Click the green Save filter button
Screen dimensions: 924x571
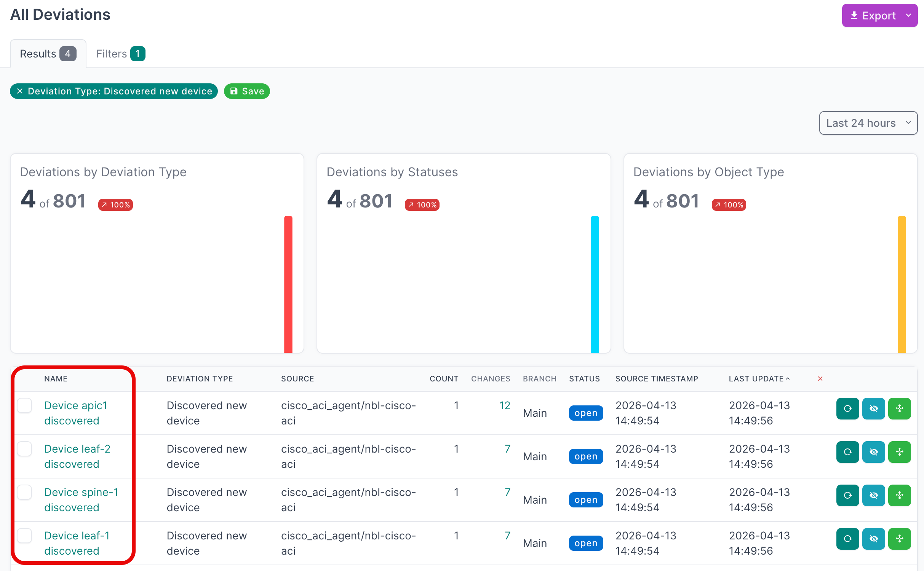[x=247, y=91]
